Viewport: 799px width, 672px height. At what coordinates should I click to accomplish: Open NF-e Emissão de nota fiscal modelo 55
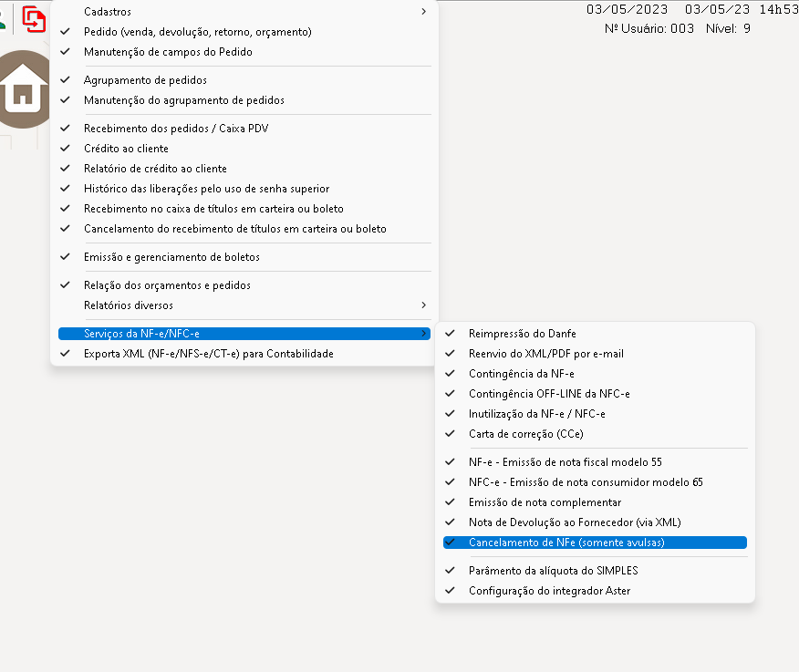565,462
